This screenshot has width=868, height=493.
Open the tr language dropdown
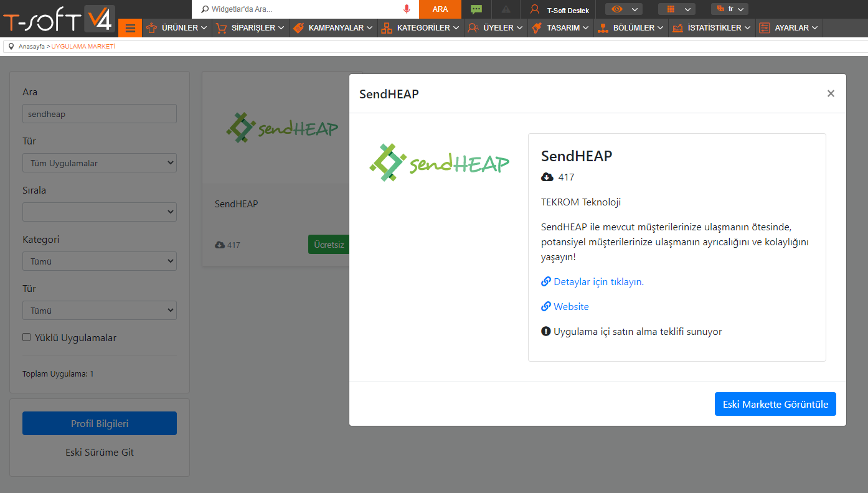coord(729,9)
